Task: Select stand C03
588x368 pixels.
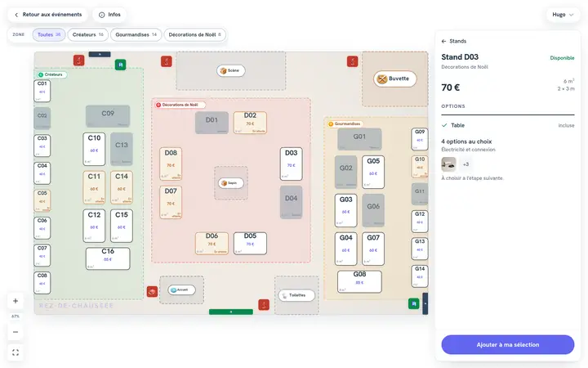Action: pyautogui.click(x=42, y=146)
